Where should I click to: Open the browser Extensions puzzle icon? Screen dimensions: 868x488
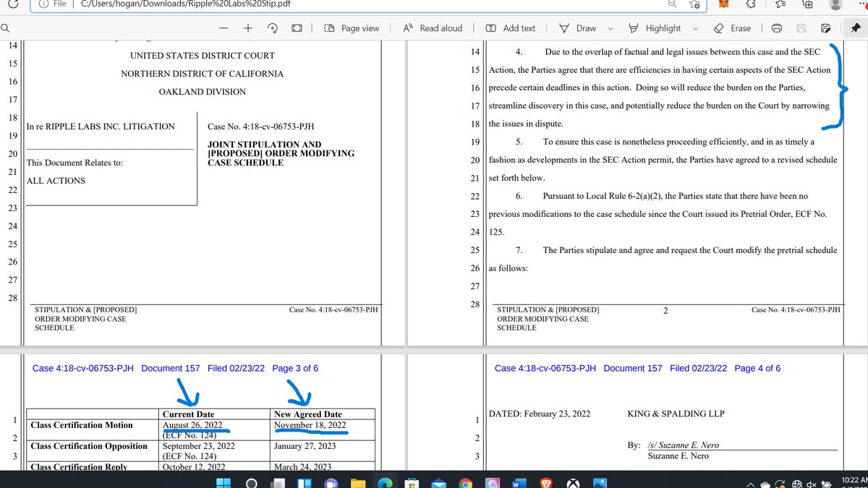coord(752,4)
